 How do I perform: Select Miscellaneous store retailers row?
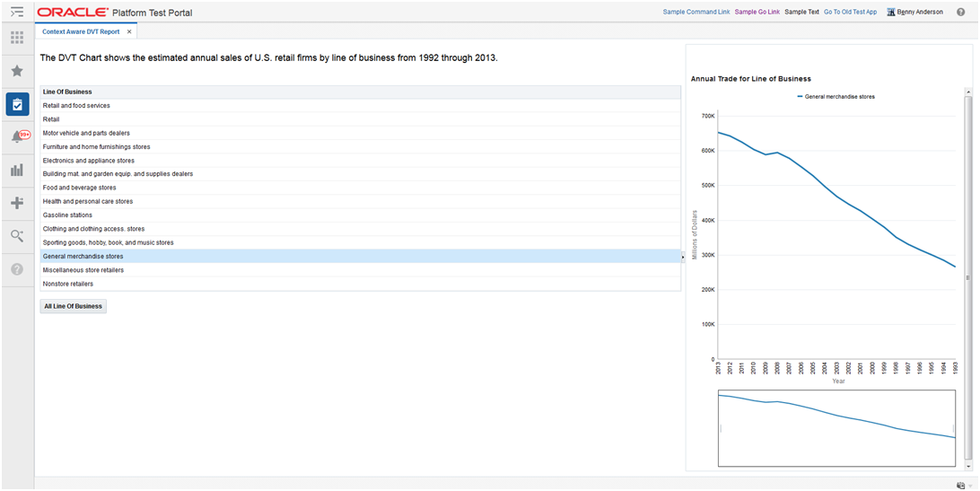[360, 270]
